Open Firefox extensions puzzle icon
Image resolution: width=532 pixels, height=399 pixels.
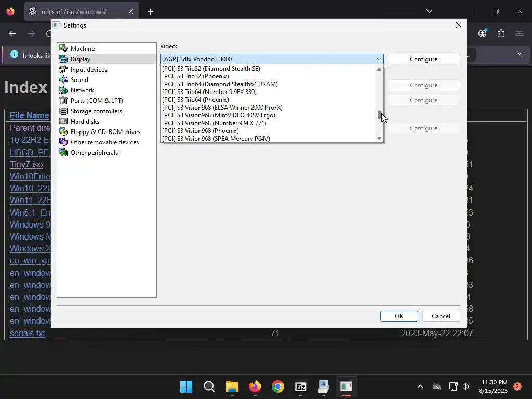pyautogui.click(x=501, y=33)
